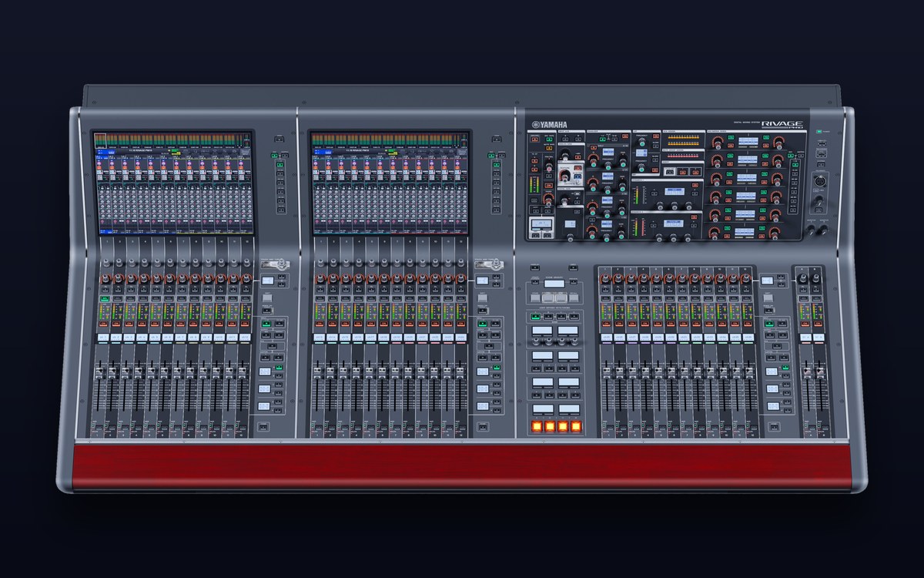Screen dimensions: 924x578
Task: Toggle the orange ON key of right bay channel 1
Action: 606,324
